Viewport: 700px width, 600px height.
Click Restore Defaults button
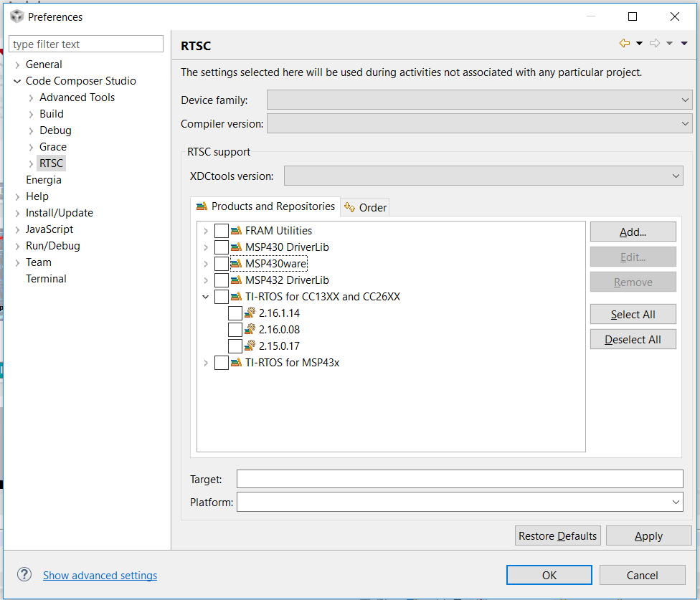pos(557,535)
